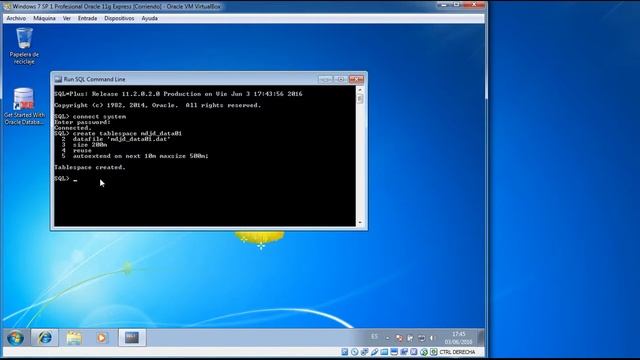
Task: Click the SQL*Plus Release 11.2.0.2.0 banner line
Action: [178, 94]
